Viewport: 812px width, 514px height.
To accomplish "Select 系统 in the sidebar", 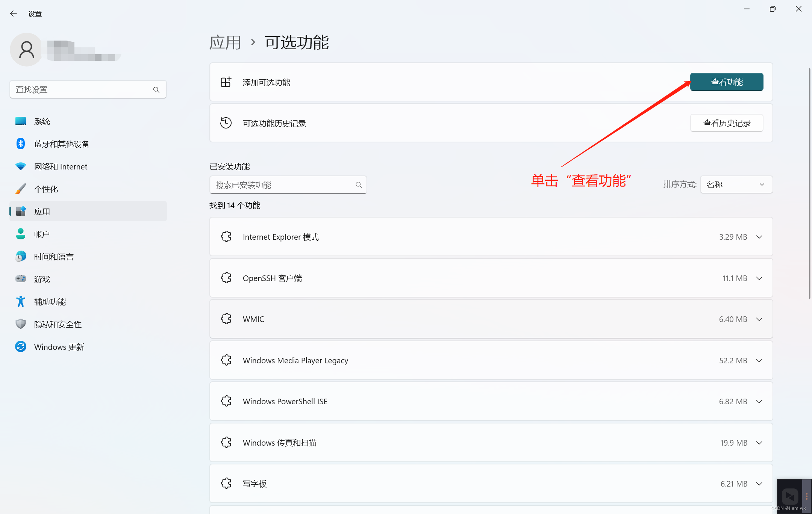I will pos(42,121).
